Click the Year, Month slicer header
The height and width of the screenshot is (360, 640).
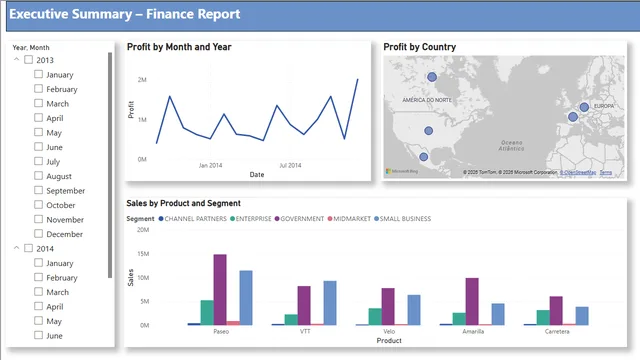pyautogui.click(x=31, y=47)
